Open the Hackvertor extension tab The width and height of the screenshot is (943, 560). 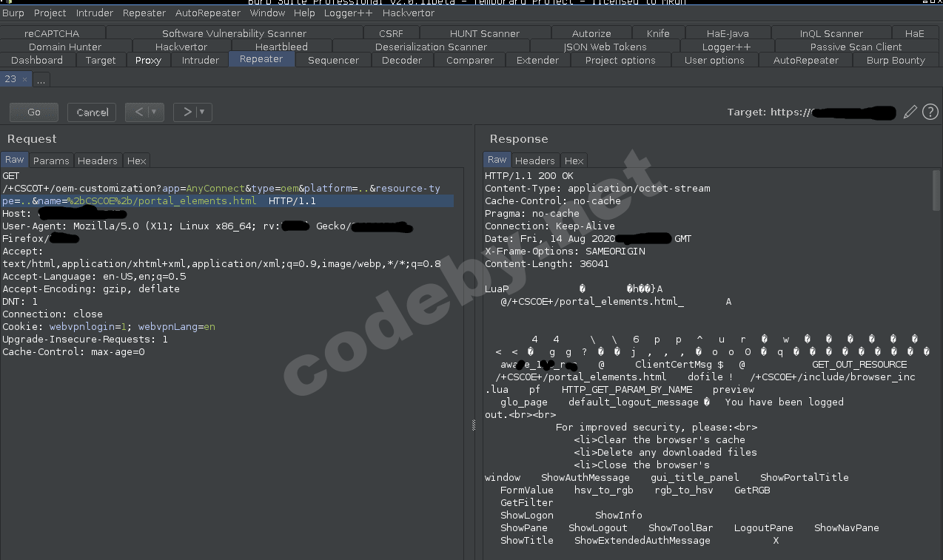coord(181,47)
